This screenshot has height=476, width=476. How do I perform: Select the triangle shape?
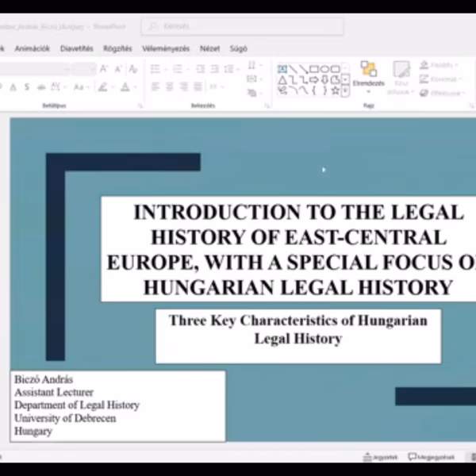(282, 80)
